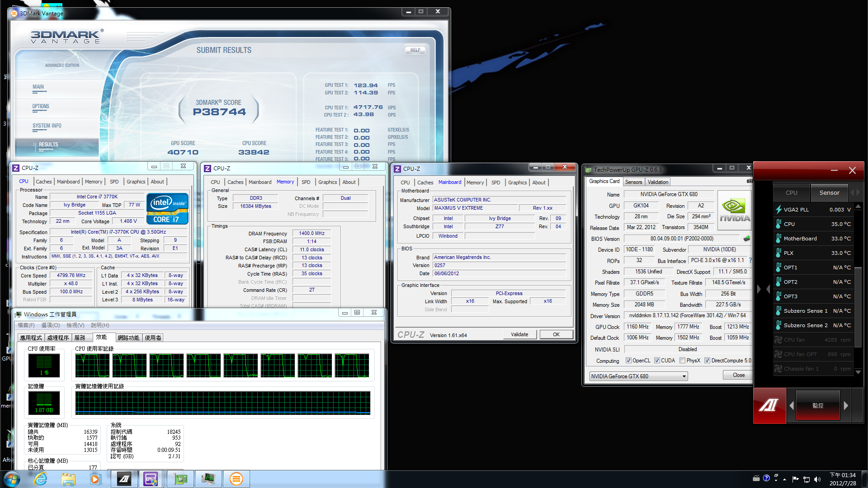Click the Chassis fan 1 icon
This screenshot has width=868, height=488.
(778, 369)
